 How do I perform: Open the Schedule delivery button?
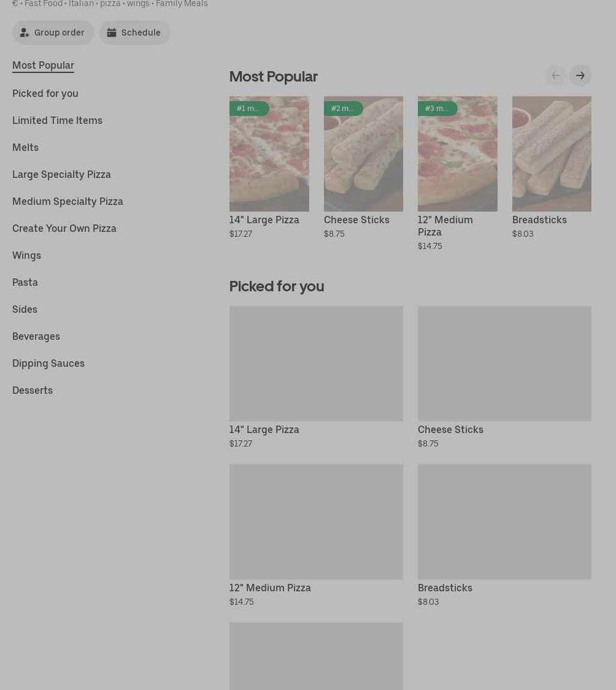(134, 33)
